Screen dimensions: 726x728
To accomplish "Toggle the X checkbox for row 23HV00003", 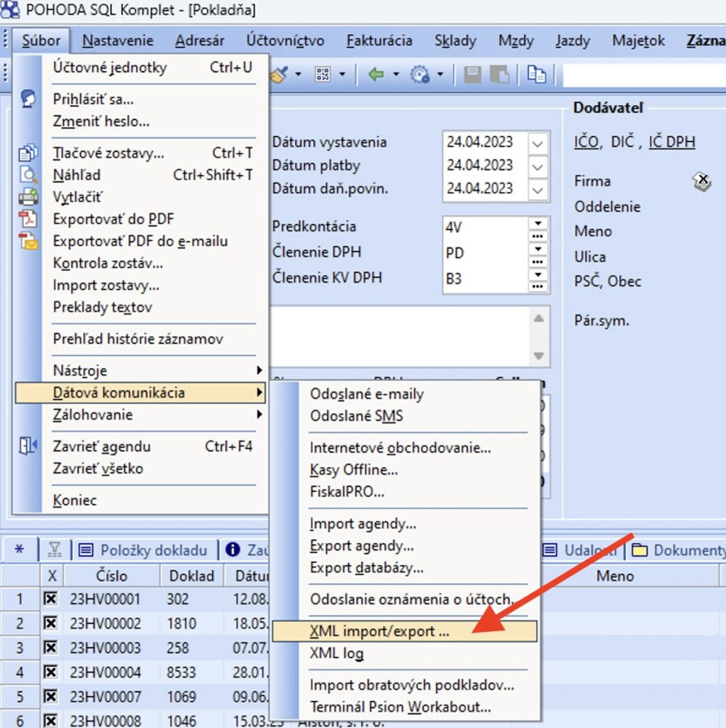I will point(50,647).
